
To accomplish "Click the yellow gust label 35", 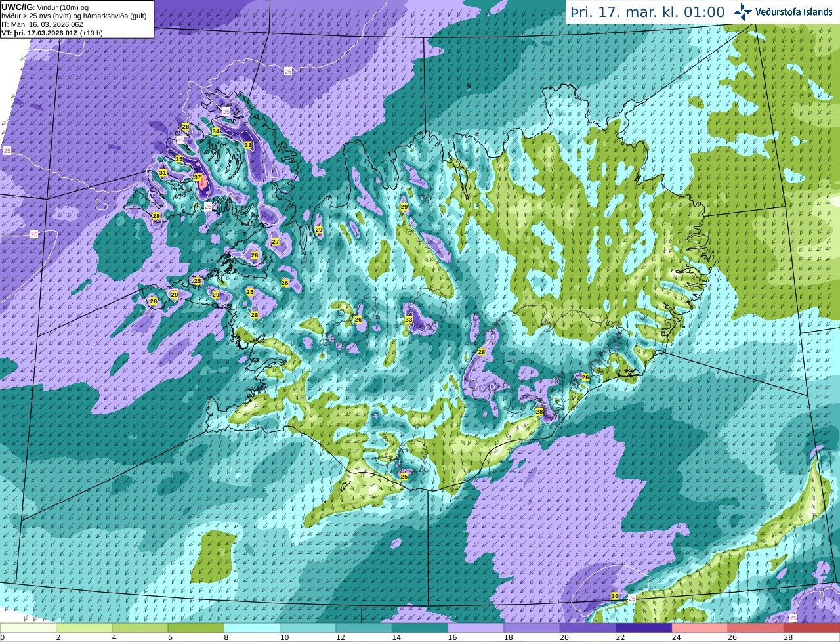I will tap(179, 159).
